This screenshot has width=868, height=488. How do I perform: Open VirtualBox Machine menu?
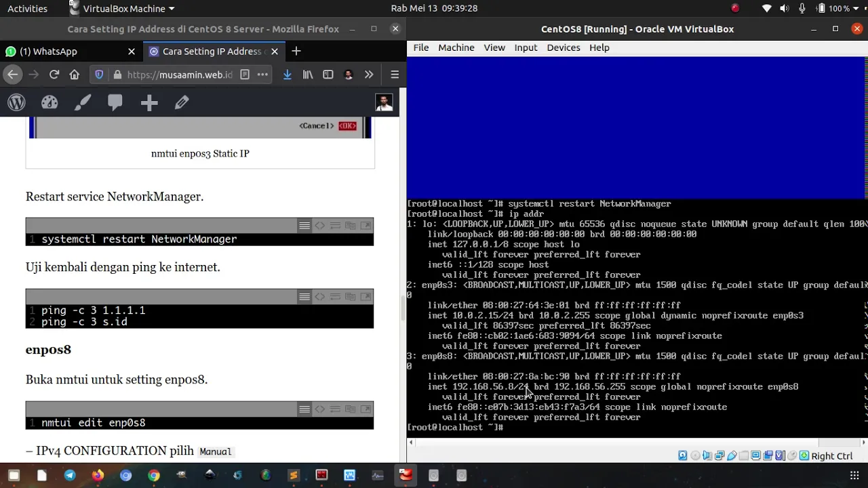click(x=456, y=47)
